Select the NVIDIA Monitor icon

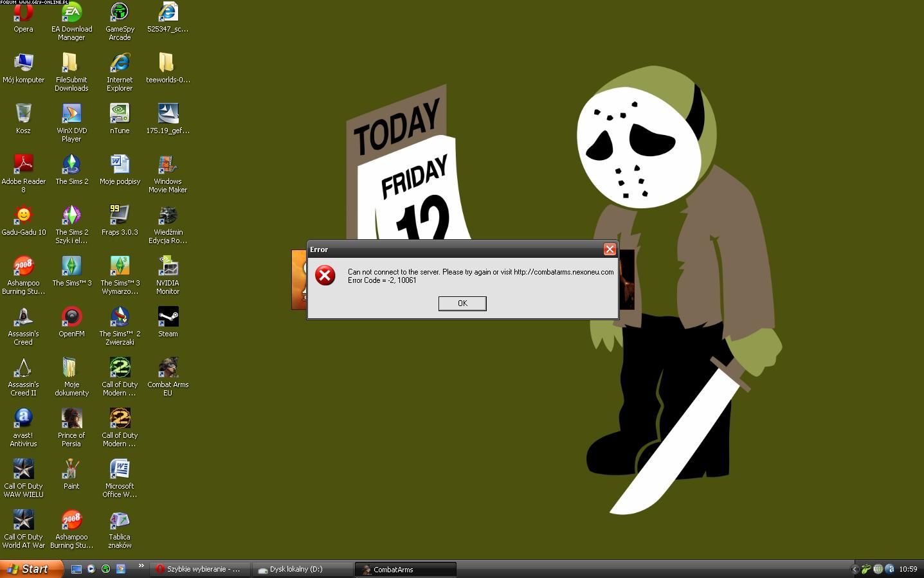coord(168,275)
